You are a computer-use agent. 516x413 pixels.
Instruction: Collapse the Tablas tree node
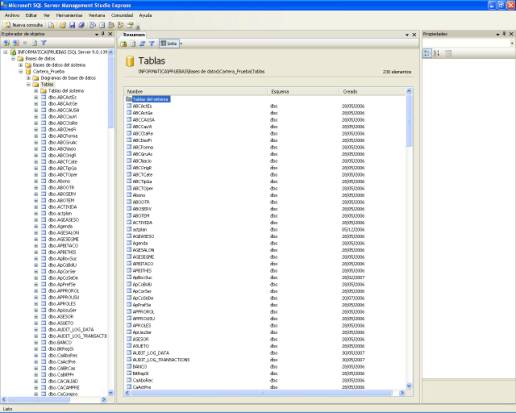[x=28, y=85]
